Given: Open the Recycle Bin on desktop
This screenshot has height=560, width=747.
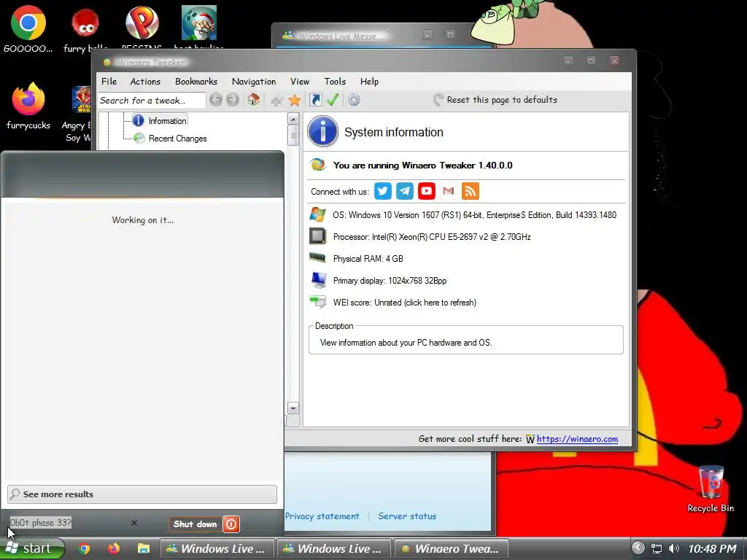Looking at the screenshot, I should coord(711,482).
